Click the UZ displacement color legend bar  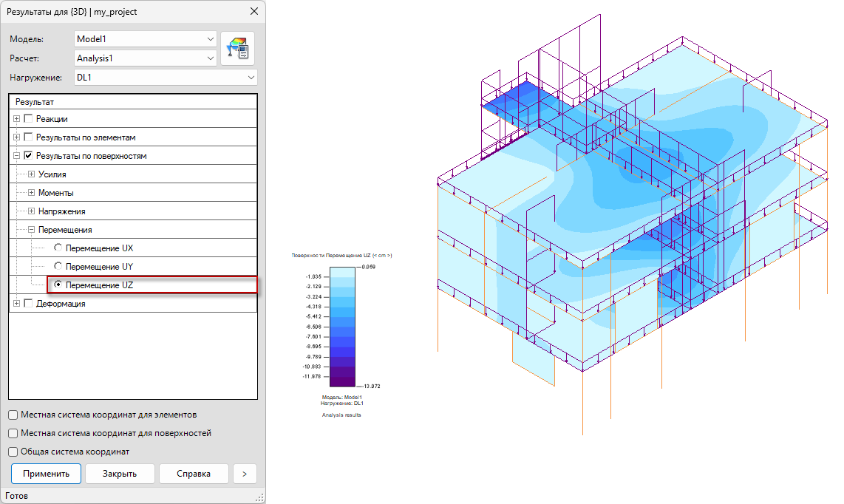[x=342, y=327]
